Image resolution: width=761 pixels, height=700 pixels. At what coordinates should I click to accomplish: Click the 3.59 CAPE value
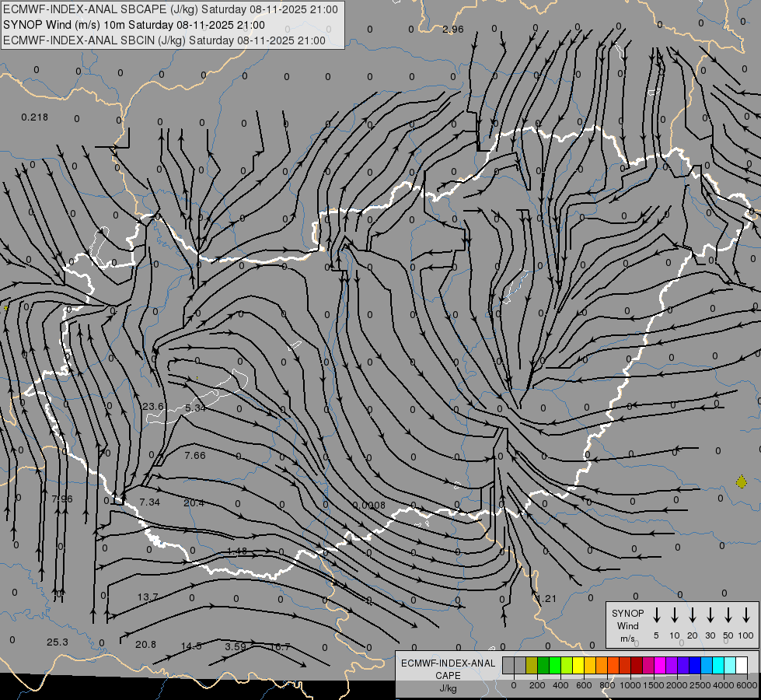236,647
